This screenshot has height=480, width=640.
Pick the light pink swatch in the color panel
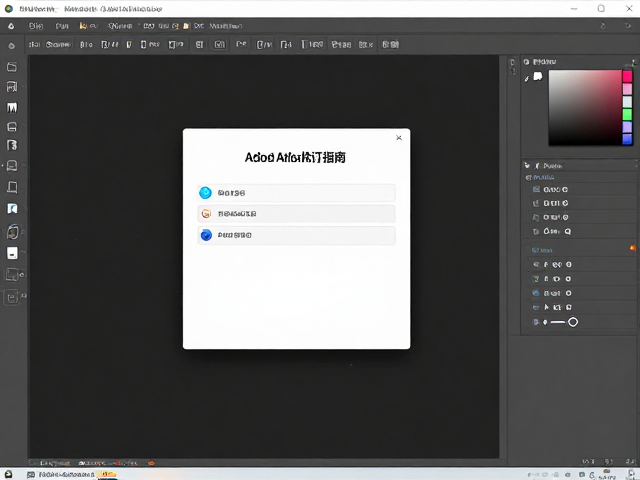[x=627, y=89]
